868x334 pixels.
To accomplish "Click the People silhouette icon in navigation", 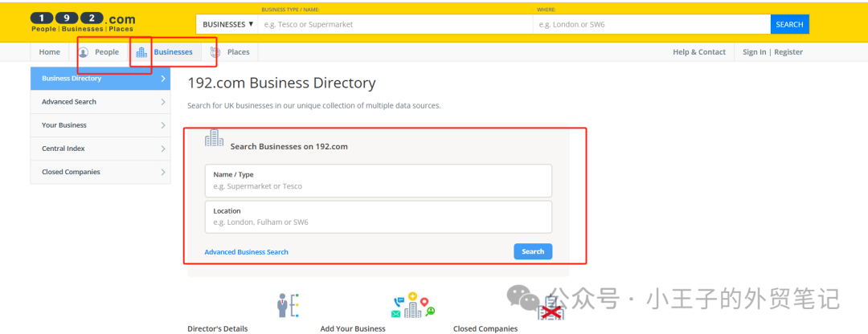I will [84, 52].
